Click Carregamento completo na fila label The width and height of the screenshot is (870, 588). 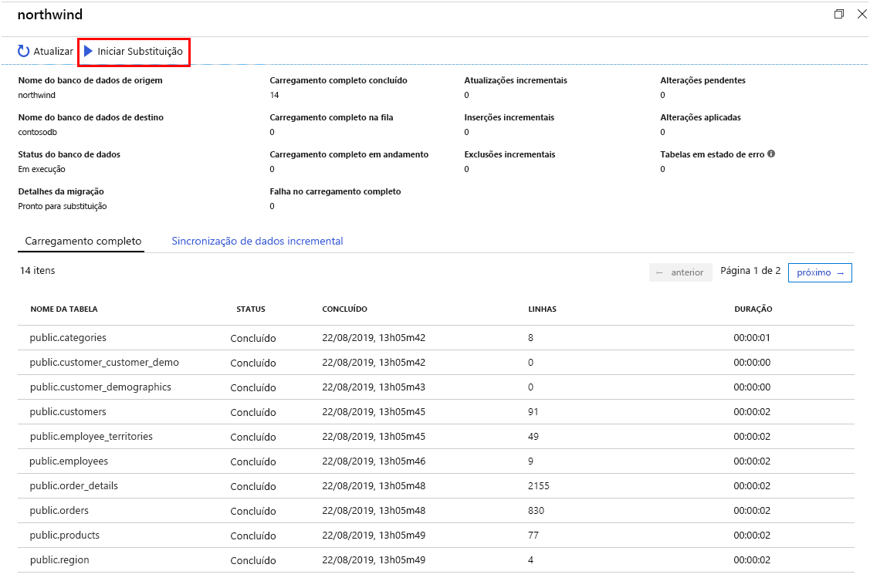pyautogui.click(x=331, y=117)
